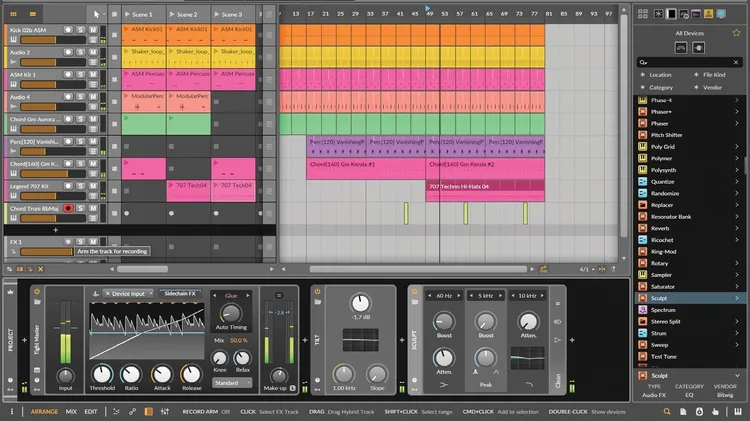
Task: Launch Scene 3
Action: [x=217, y=14]
